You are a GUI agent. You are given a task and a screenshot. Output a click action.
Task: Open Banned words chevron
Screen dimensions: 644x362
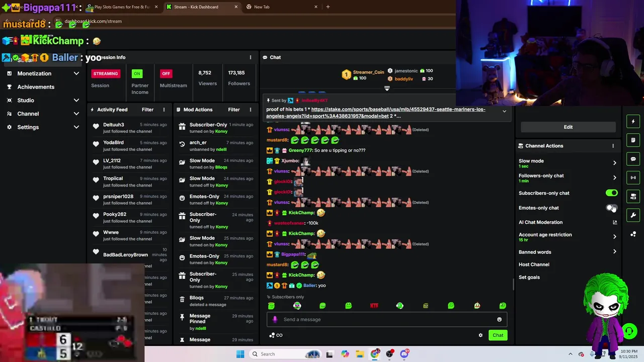point(614,252)
